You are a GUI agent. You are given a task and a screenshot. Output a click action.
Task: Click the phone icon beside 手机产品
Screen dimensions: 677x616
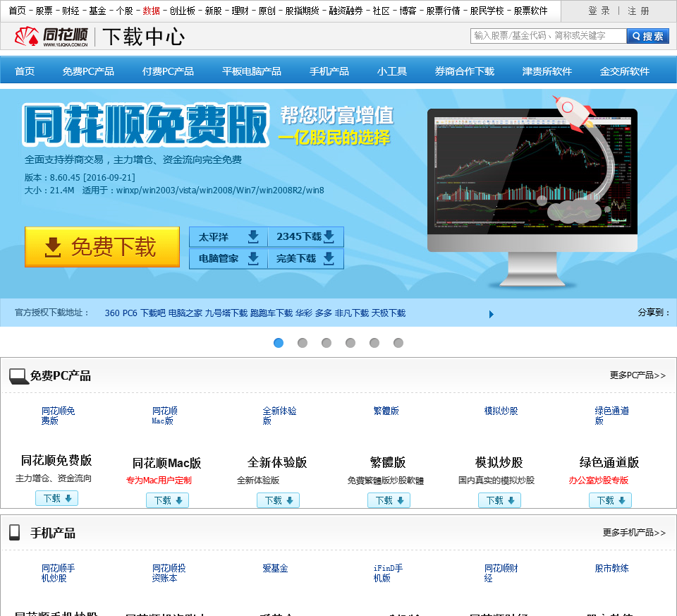coord(15,533)
